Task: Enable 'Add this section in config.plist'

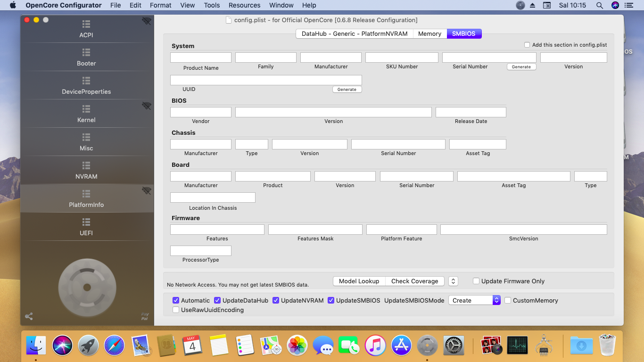Action: [527, 45]
